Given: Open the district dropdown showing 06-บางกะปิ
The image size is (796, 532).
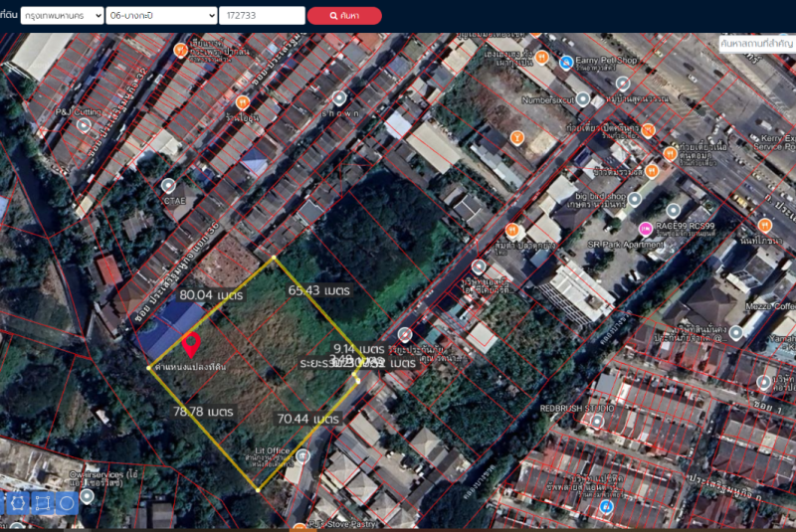Looking at the screenshot, I should point(162,16).
